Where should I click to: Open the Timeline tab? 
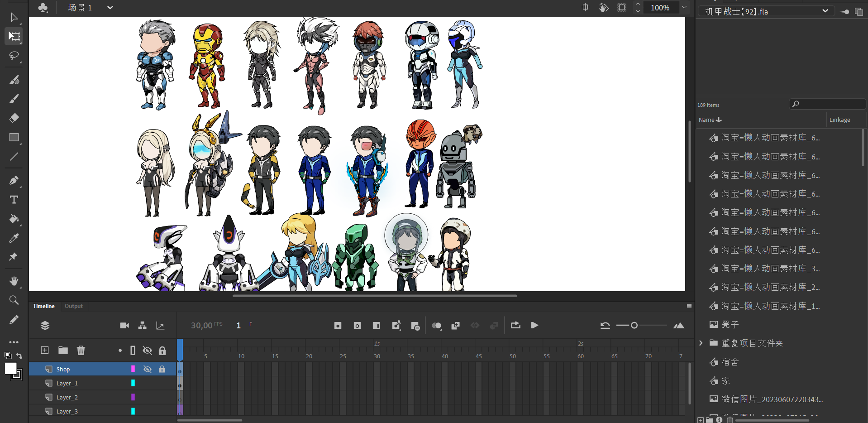43,306
